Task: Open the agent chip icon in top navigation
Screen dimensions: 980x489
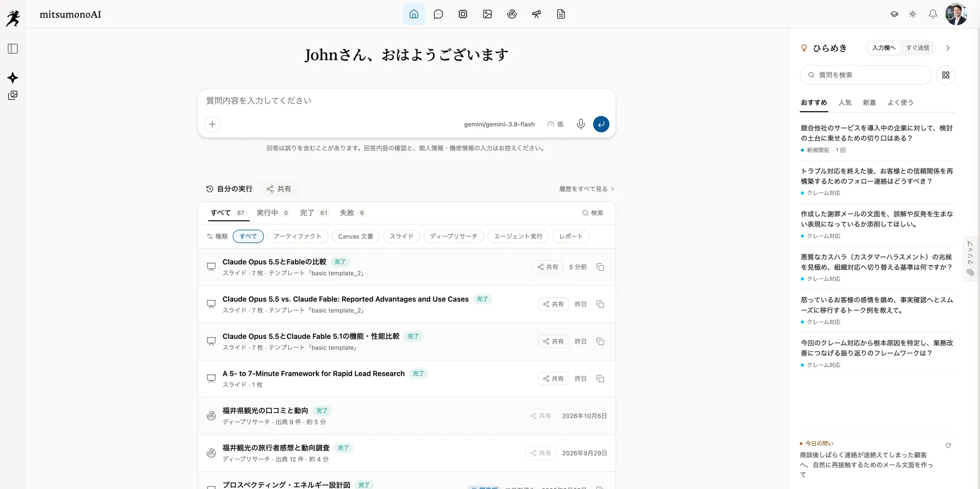Action: click(463, 14)
